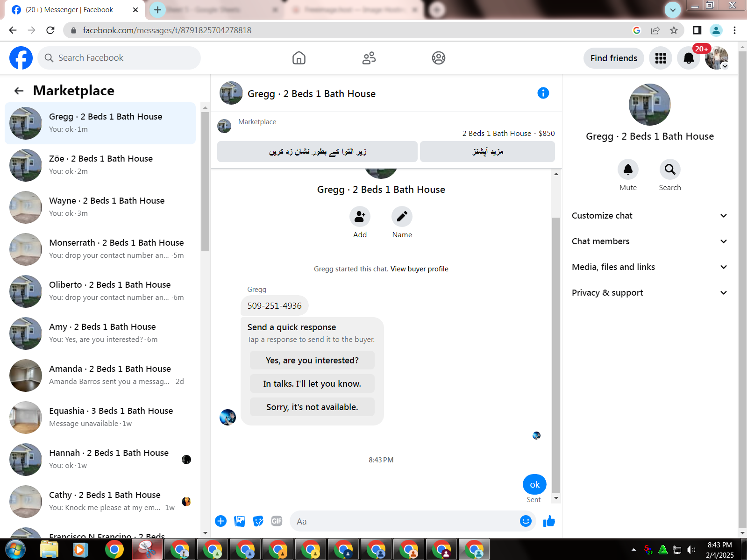Click View buyer profile link
The image size is (747, 560).
tap(419, 269)
